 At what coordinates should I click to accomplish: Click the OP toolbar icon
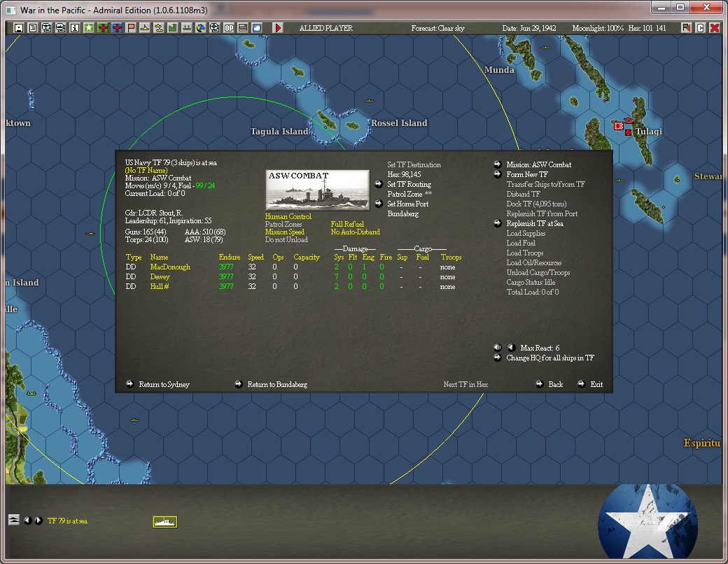[229, 28]
